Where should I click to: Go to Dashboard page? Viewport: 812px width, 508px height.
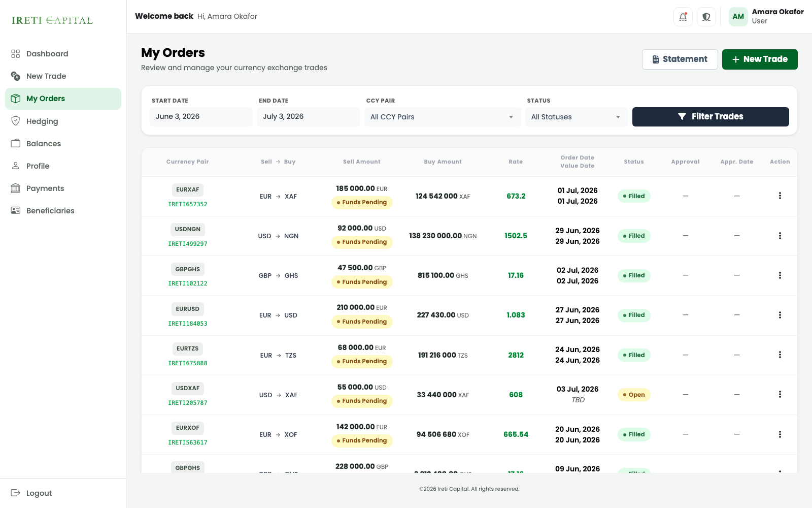click(x=63, y=54)
